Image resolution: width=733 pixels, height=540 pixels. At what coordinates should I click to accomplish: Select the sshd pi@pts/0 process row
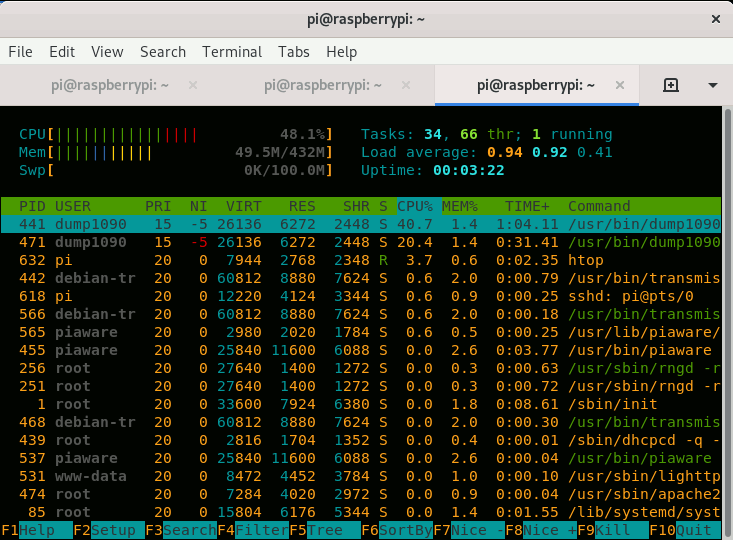(x=361, y=296)
